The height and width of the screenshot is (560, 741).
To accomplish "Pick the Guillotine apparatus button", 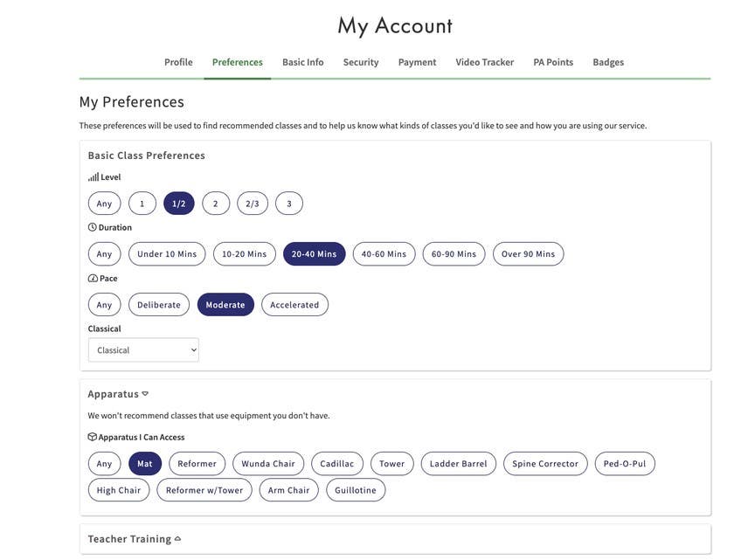I will pos(356,490).
